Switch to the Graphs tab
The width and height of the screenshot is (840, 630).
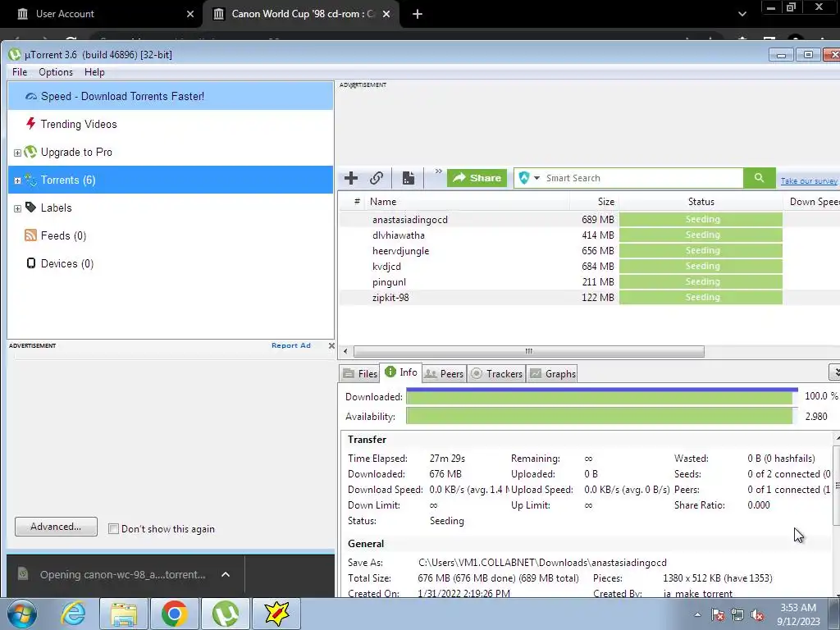click(x=553, y=374)
